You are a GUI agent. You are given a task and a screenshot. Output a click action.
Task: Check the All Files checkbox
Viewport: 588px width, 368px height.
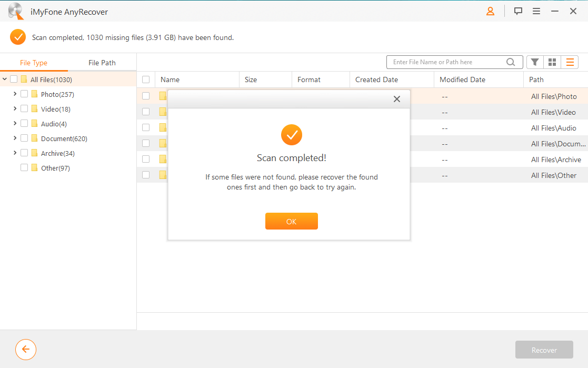tap(14, 79)
